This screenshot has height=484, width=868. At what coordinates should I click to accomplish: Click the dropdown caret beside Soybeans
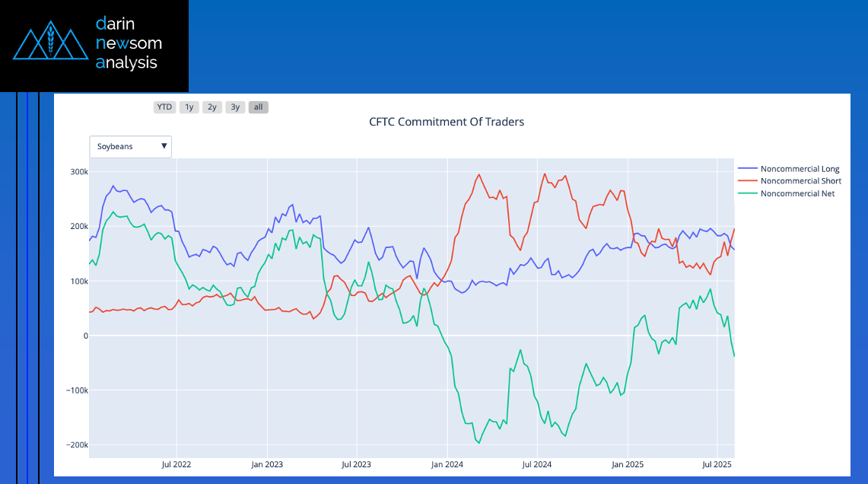pos(164,146)
